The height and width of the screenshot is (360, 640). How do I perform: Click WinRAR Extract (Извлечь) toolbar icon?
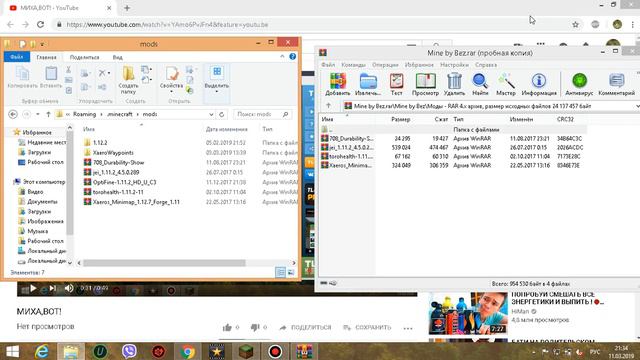[368, 84]
